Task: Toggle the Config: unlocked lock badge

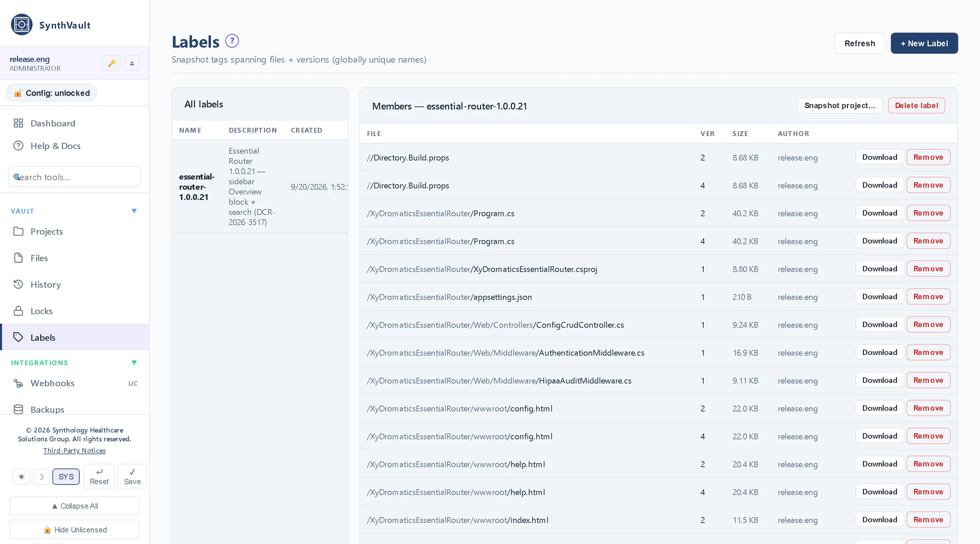Action: point(51,93)
